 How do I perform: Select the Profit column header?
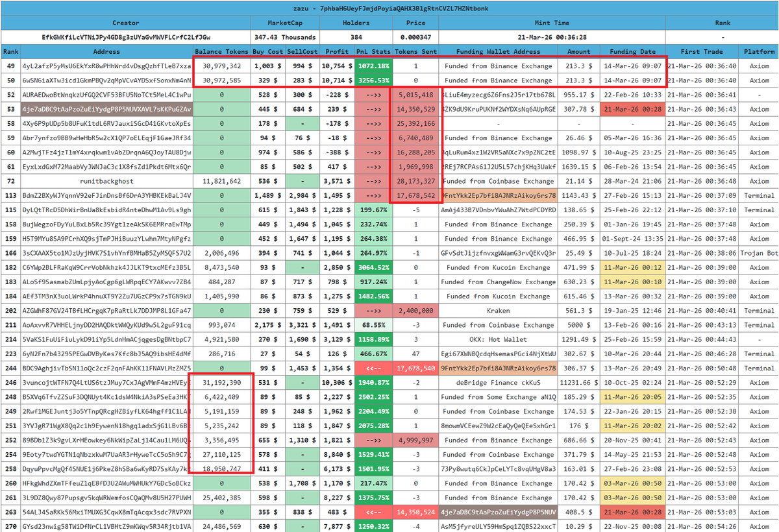tap(337, 52)
